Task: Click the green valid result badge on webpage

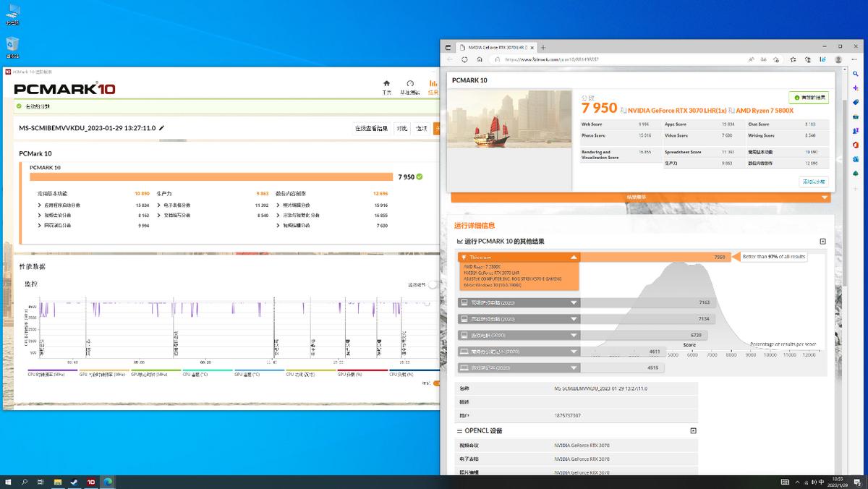Action: click(x=809, y=98)
